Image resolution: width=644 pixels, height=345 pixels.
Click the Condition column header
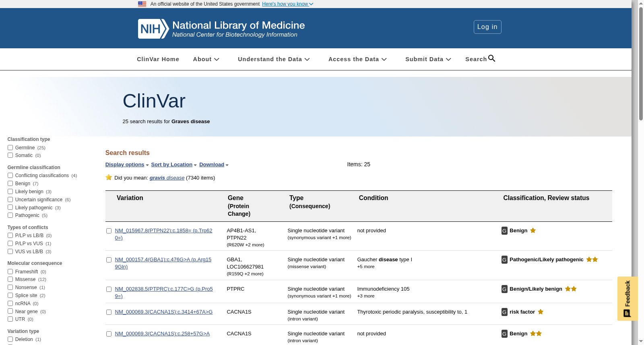[x=374, y=198]
